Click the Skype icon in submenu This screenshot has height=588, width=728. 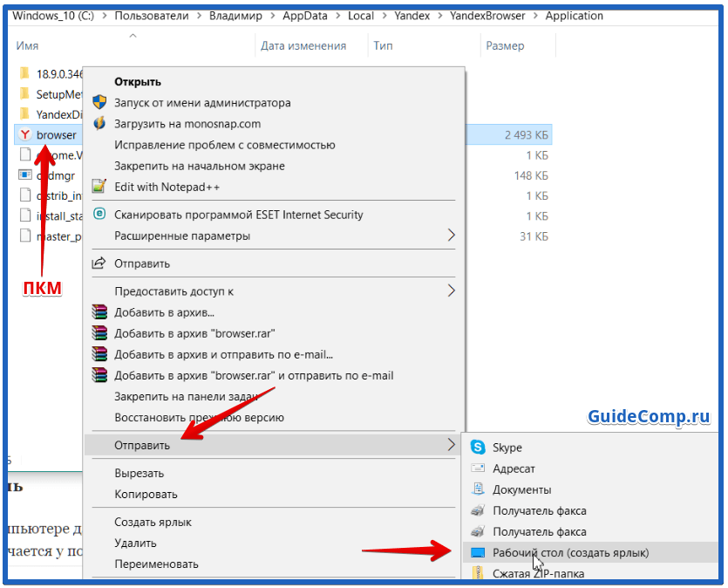coord(478,448)
